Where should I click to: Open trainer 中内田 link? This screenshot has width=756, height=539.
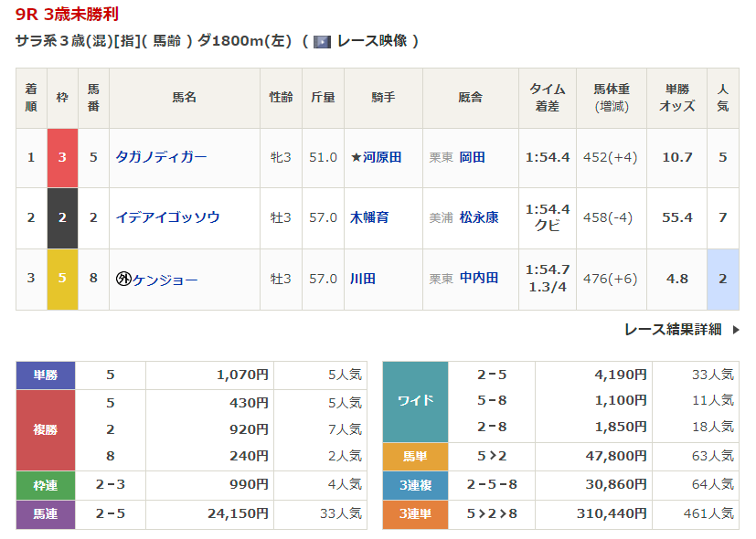pyautogui.click(x=479, y=279)
